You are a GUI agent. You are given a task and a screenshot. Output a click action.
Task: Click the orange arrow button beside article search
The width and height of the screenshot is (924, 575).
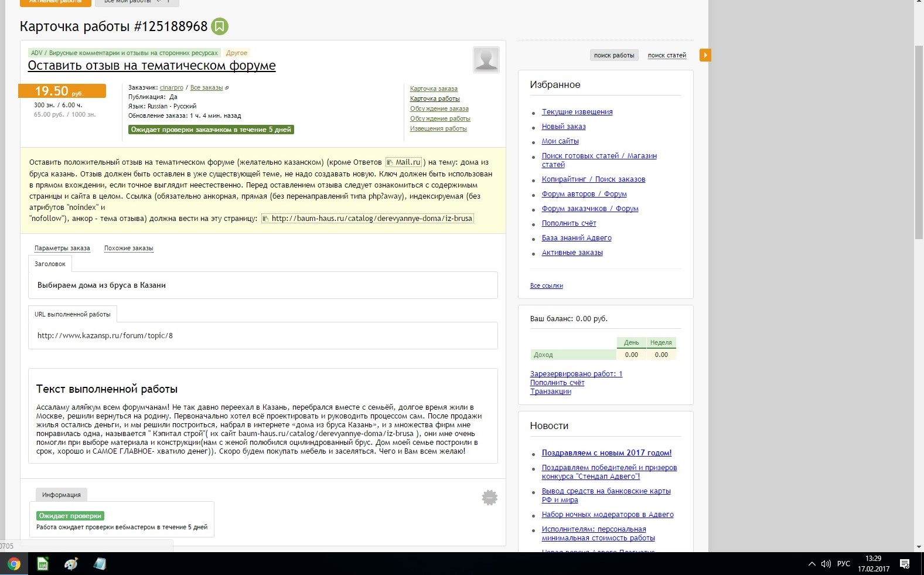pos(705,55)
